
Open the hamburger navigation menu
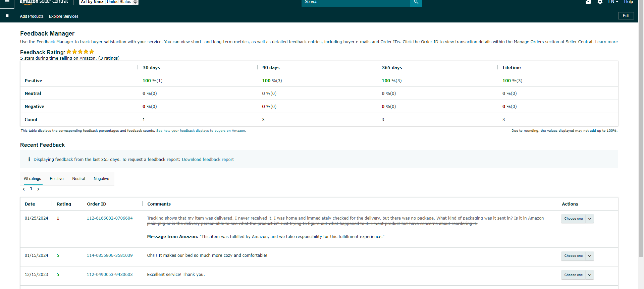pos(7,2)
